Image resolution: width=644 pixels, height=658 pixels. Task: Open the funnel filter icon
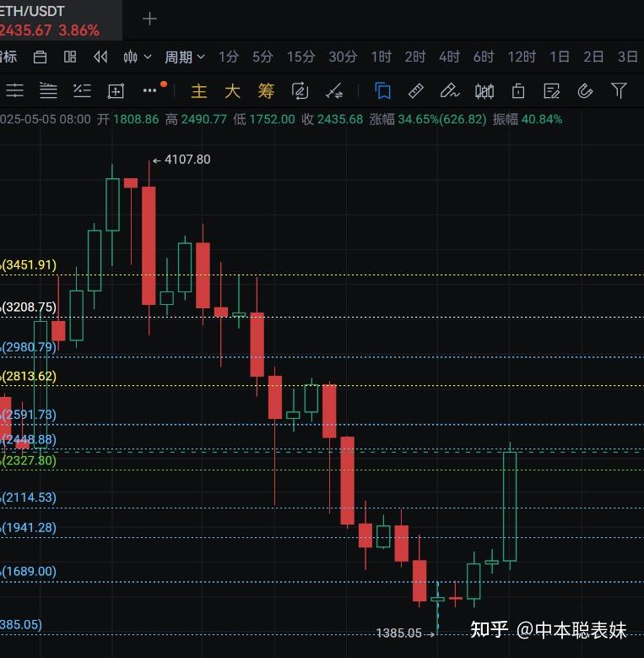pyautogui.click(x=619, y=90)
